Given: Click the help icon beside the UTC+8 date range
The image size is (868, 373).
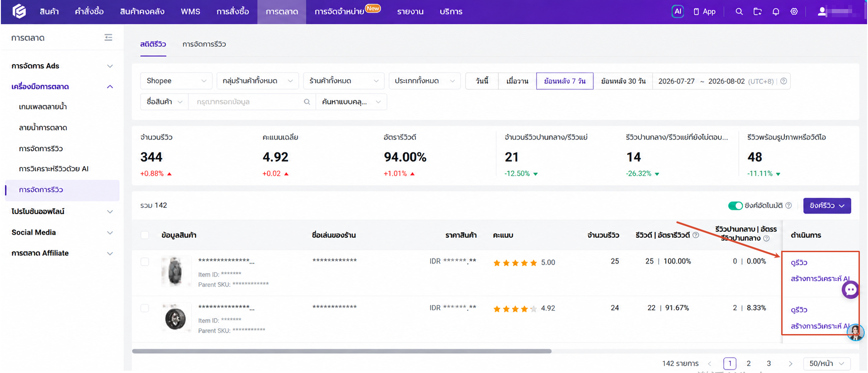Looking at the screenshot, I should pyautogui.click(x=783, y=81).
